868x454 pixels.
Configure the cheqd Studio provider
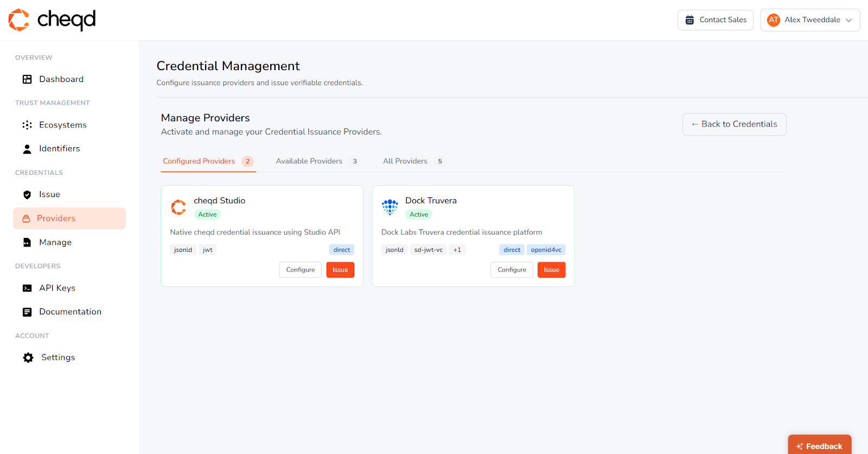tap(300, 270)
